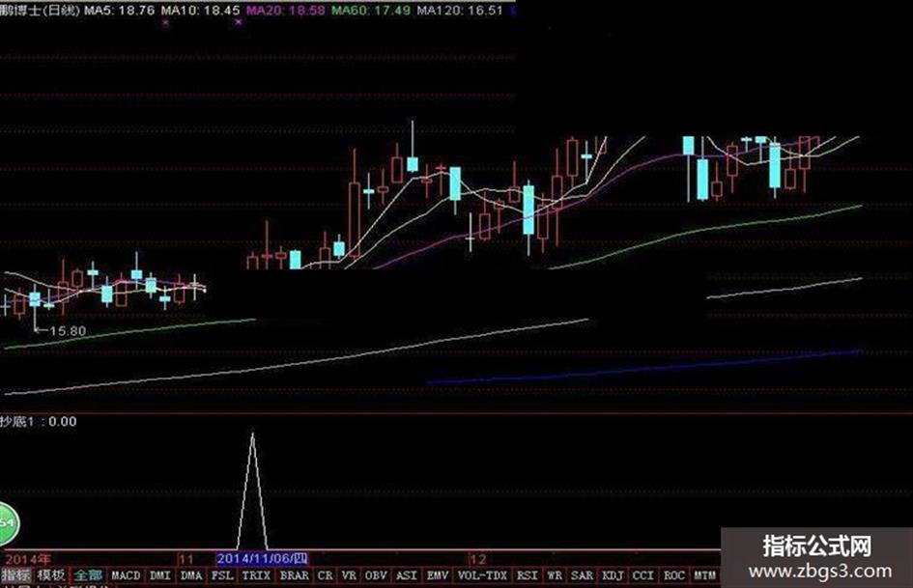Open the EMV indicator
The image size is (913, 588).
coord(438,575)
